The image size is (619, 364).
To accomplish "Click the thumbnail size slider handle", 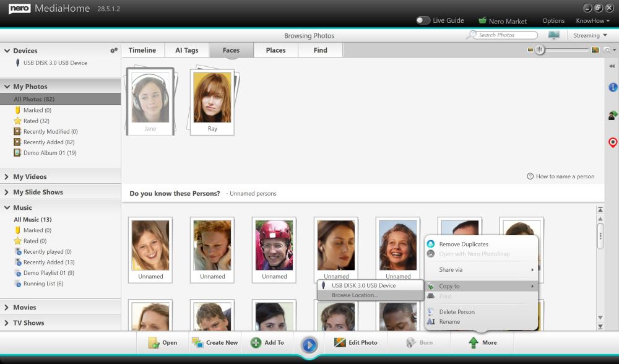I will [x=540, y=50].
